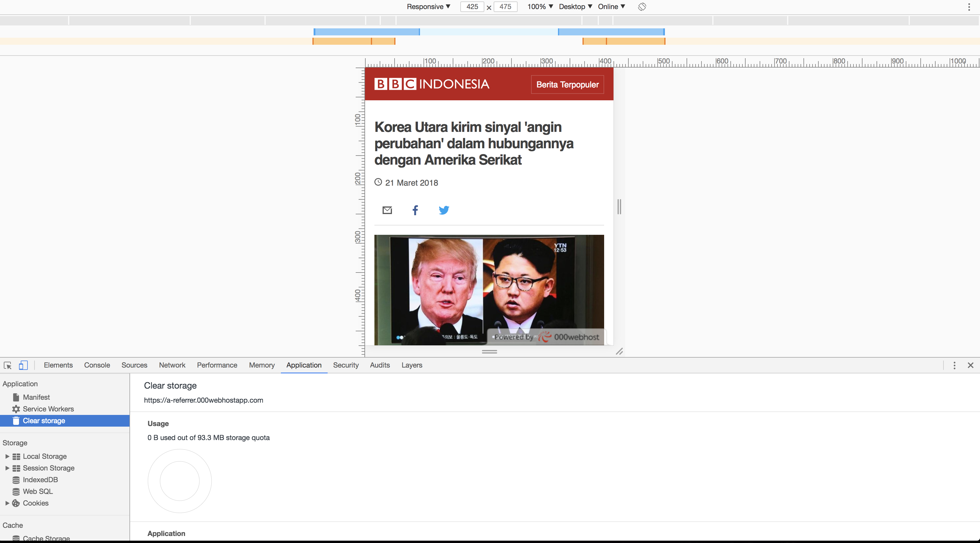The image size is (980, 543).
Task: Toggle the device toolbar icon
Action: (24, 365)
